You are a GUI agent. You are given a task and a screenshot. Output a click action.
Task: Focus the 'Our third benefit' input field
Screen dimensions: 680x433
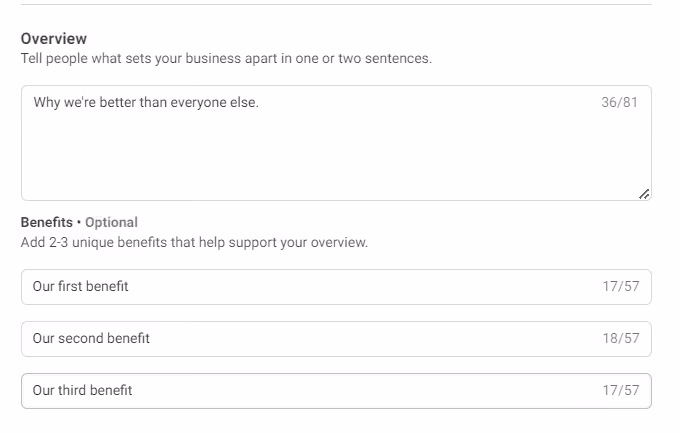[x=336, y=391]
